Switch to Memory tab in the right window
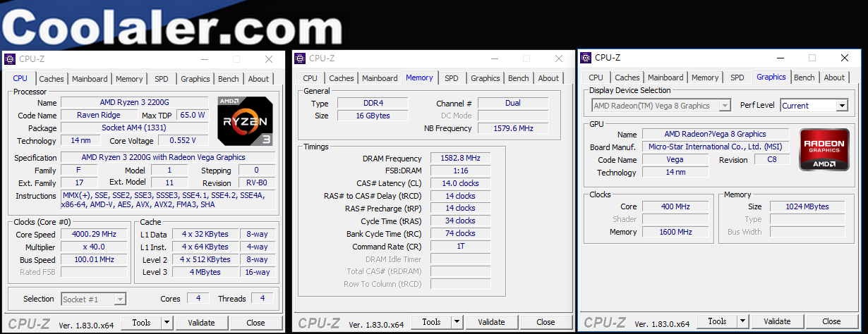The width and height of the screenshot is (868, 334). click(x=705, y=78)
